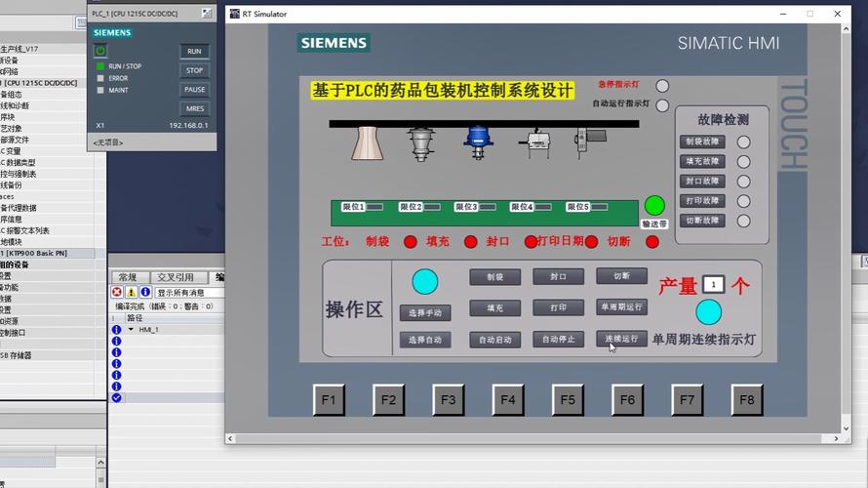Viewport: 868px width, 488px height.
Task: Click the scroll-up arrow in lower-left panel
Action: tap(100, 463)
